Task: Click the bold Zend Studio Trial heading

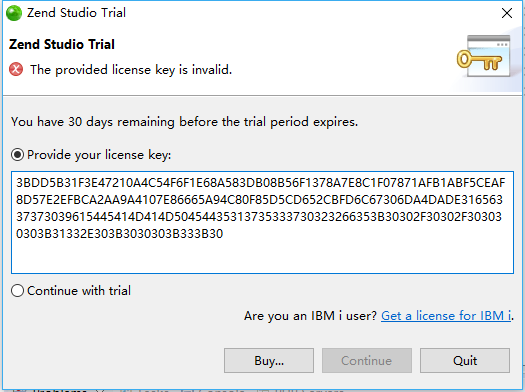Action: [x=62, y=45]
